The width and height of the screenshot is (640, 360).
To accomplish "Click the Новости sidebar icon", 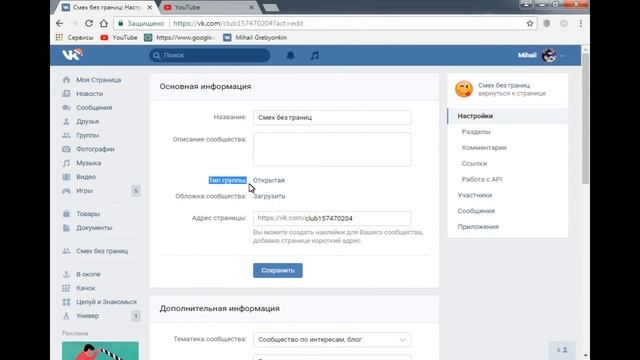I will 66,93.
